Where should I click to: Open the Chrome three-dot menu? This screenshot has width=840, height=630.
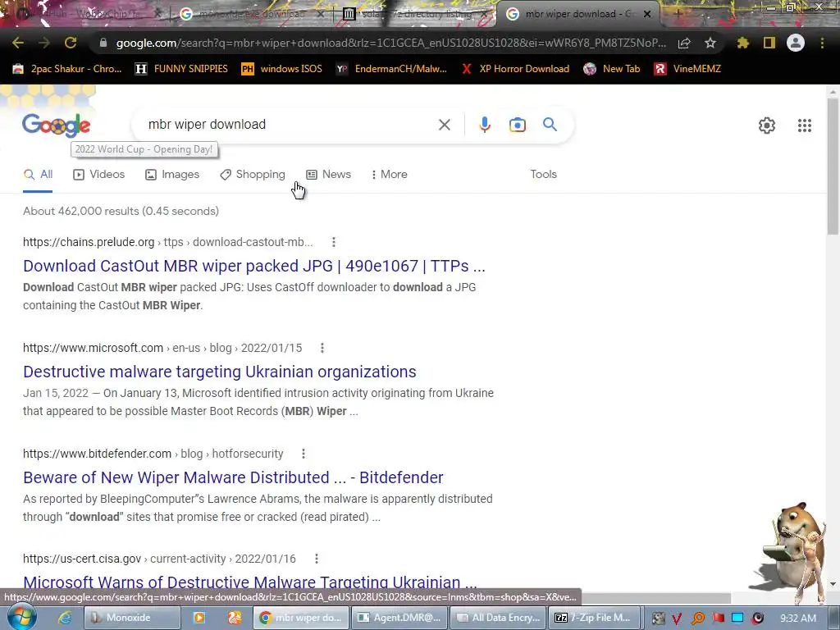click(822, 43)
